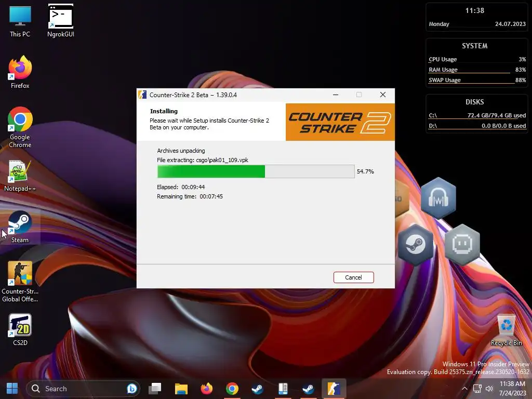
Task: Open Chrome from the taskbar
Action: pyautogui.click(x=232, y=389)
